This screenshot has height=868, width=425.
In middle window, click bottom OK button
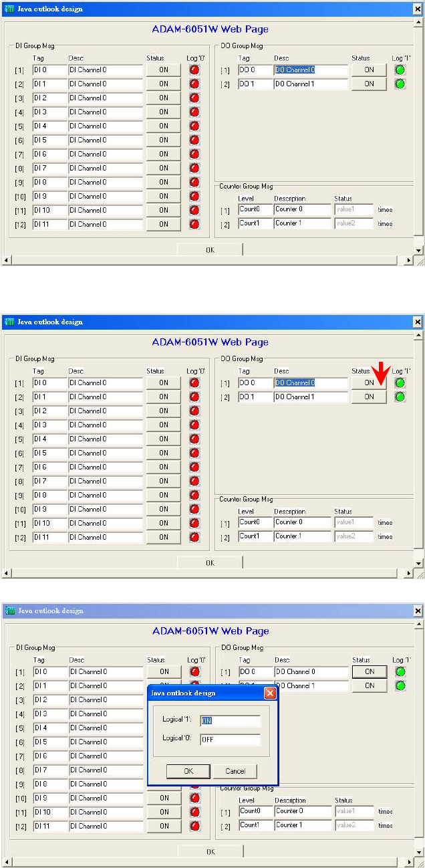(210, 562)
